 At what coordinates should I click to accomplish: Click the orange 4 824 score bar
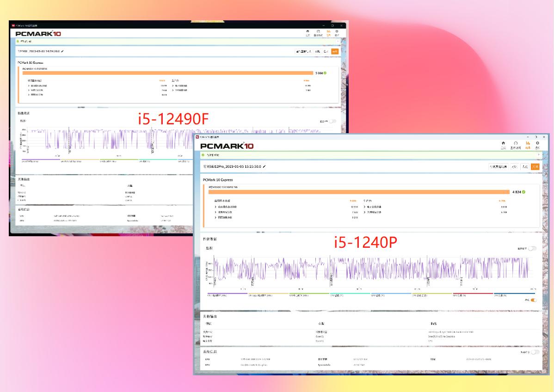(x=359, y=192)
